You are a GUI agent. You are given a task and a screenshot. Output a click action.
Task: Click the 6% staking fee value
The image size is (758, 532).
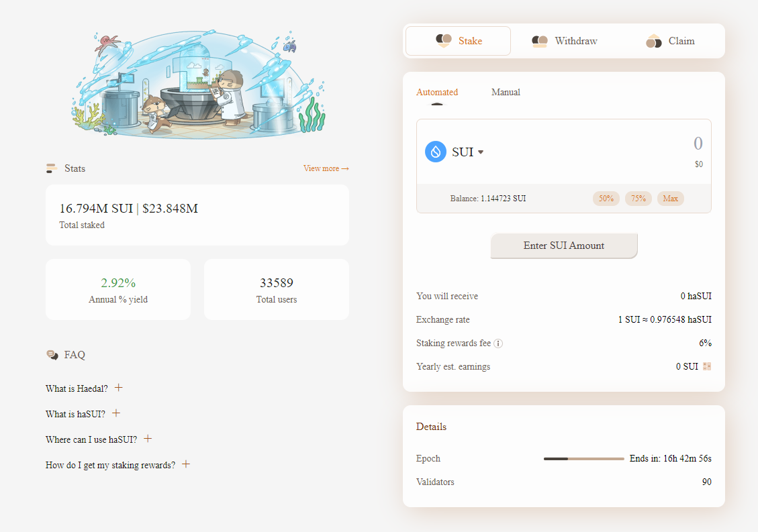tap(706, 343)
